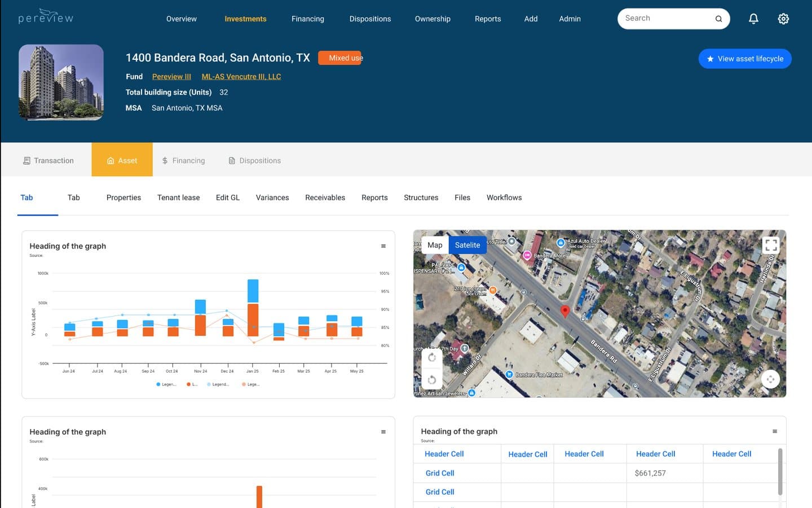Open the Variances sub-tab
This screenshot has height=508, width=812.
click(272, 198)
